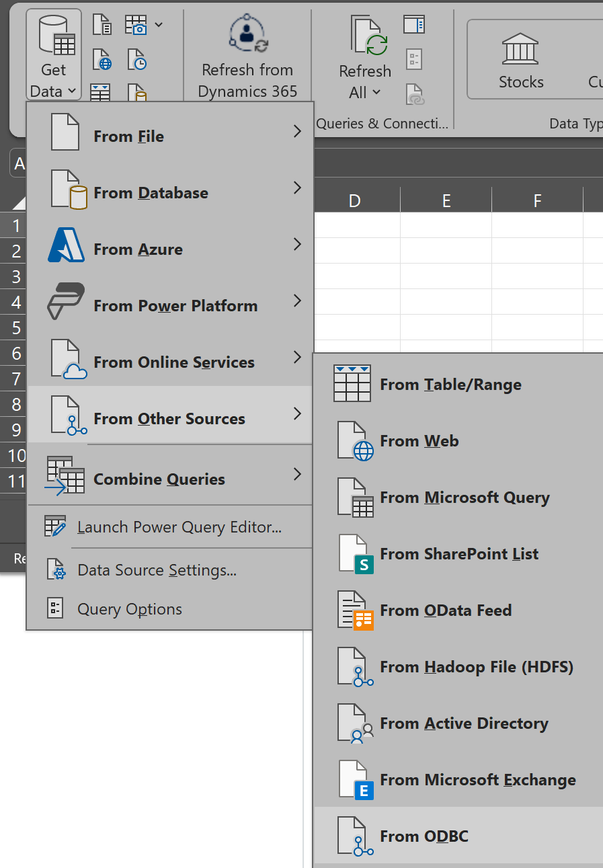Viewport: 603px width, 868px height.
Task: Expand the Combine Queries chevron
Action: pos(297,475)
